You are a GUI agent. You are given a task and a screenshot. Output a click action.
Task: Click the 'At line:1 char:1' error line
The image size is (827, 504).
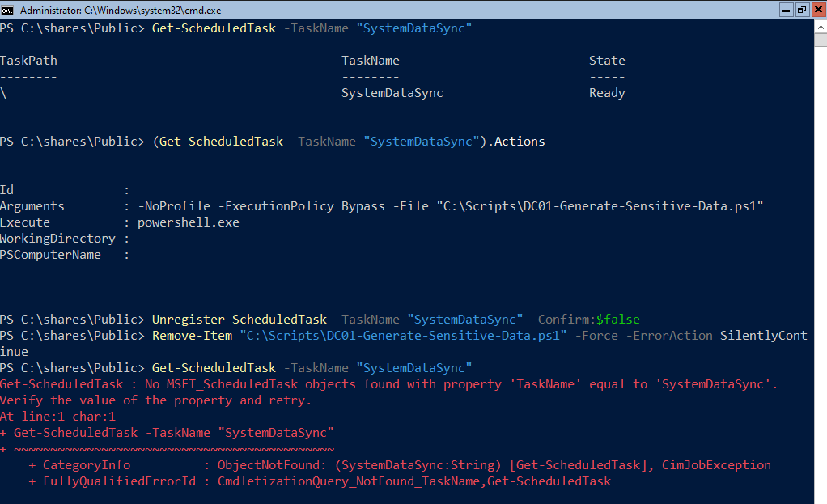(x=57, y=417)
